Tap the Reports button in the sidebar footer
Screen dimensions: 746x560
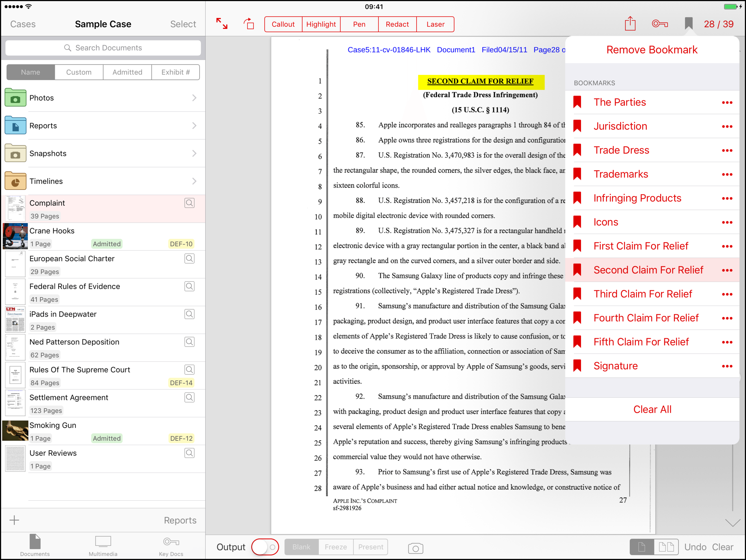pyautogui.click(x=180, y=520)
